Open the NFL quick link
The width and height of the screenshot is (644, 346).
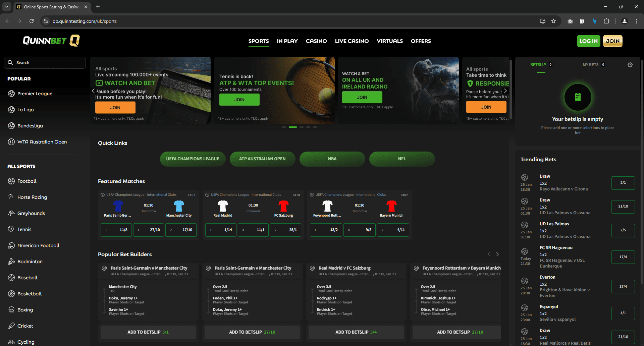click(x=402, y=159)
